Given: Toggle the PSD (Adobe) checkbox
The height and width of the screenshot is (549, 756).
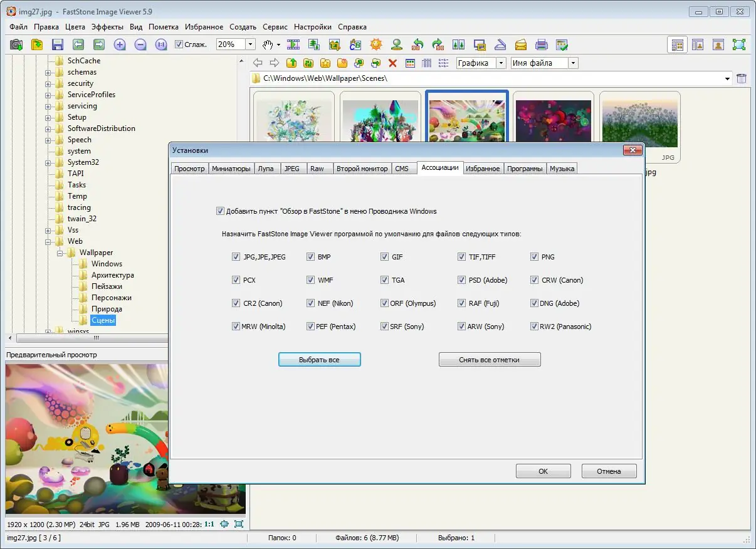Looking at the screenshot, I should (462, 280).
